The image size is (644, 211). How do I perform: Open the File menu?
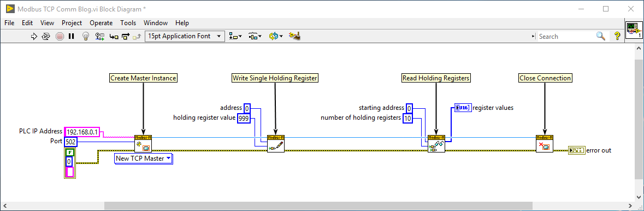(9, 23)
